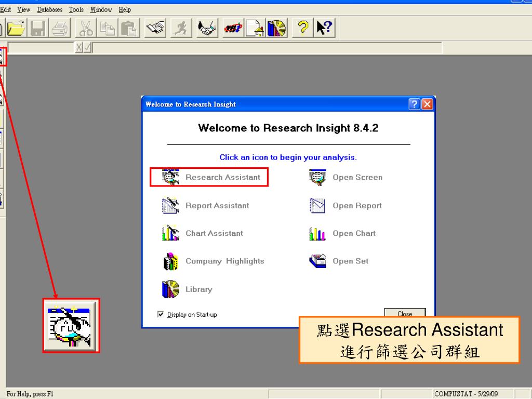Click the Save floppy disk icon

pos(37,28)
